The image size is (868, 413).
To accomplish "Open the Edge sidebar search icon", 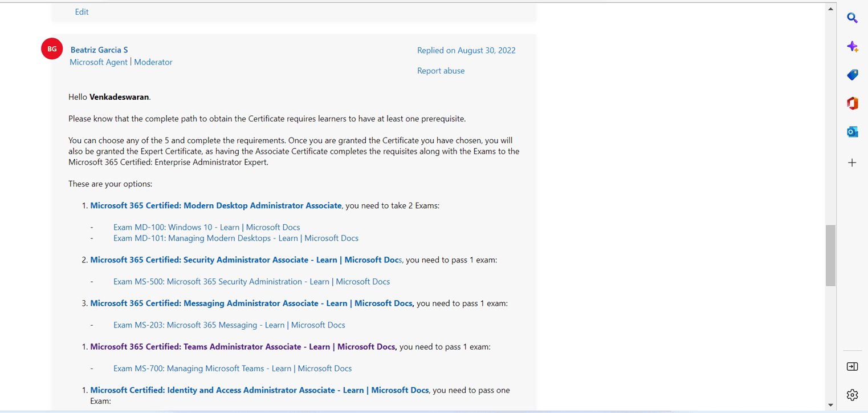I will click(852, 18).
